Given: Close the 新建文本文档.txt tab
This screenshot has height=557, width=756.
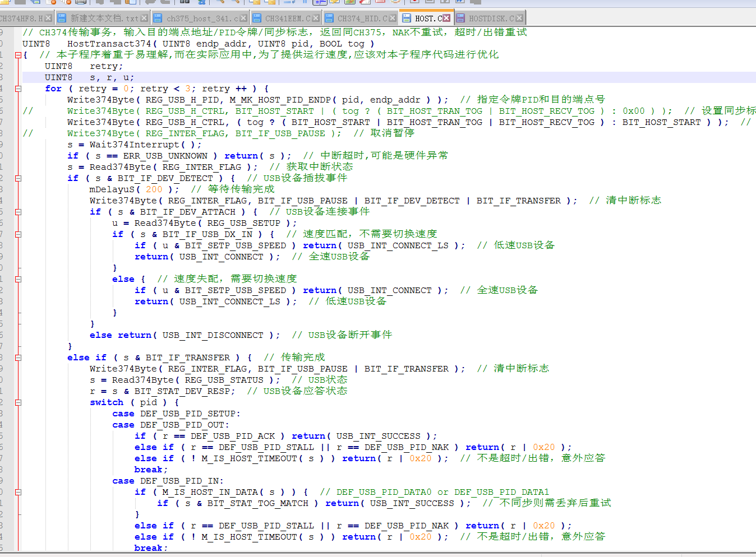Looking at the screenshot, I should (x=144, y=18).
